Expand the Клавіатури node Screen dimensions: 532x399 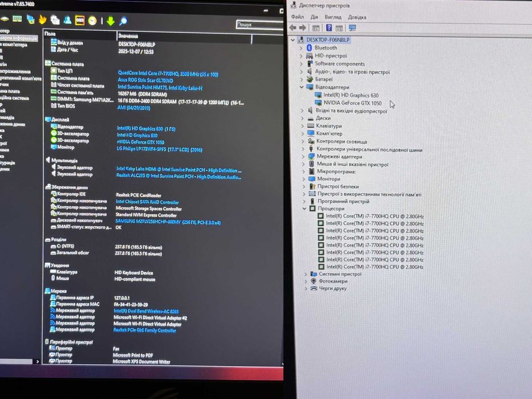point(303,126)
